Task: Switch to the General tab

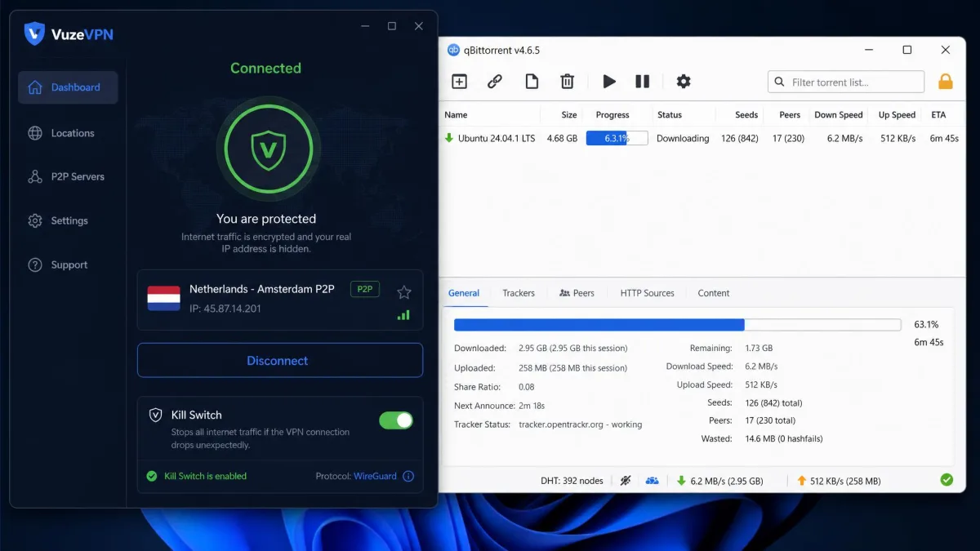Action: pos(464,293)
